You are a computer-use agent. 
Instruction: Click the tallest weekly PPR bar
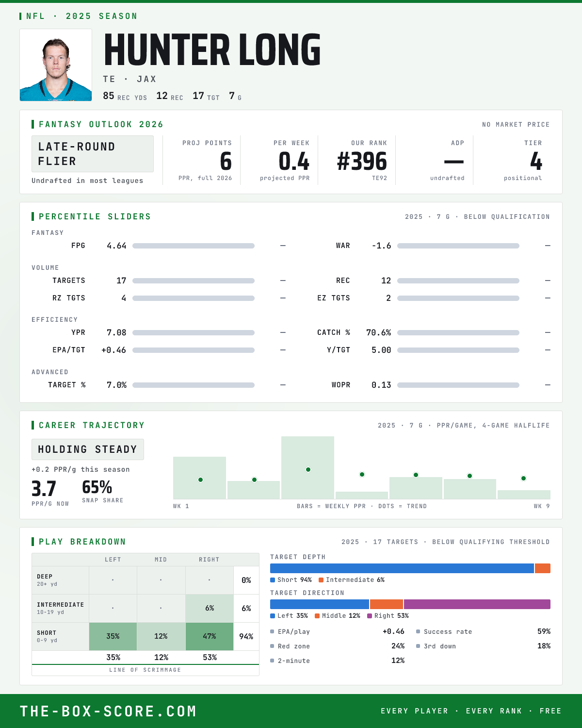coord(307,467)
